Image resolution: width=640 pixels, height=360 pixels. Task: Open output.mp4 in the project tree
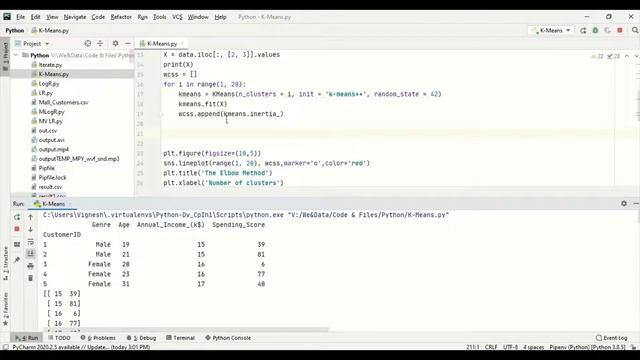[53, 149]
